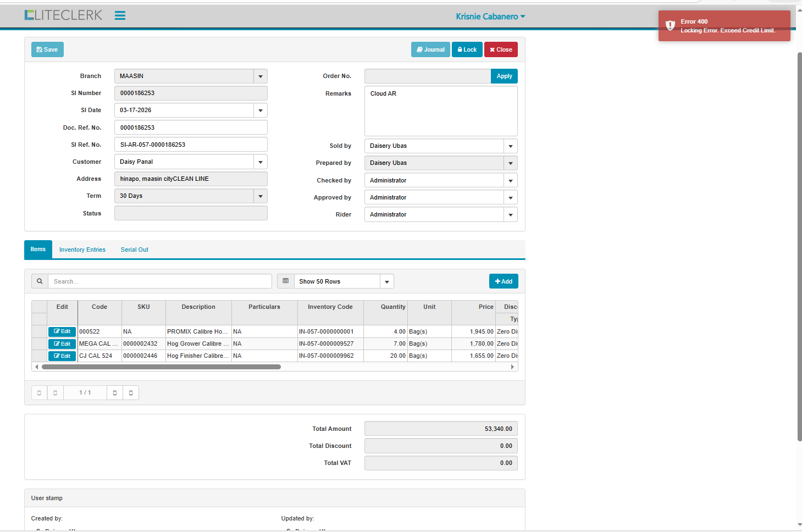
Task: Apply the Order No. entry
Action: (504, 76)
